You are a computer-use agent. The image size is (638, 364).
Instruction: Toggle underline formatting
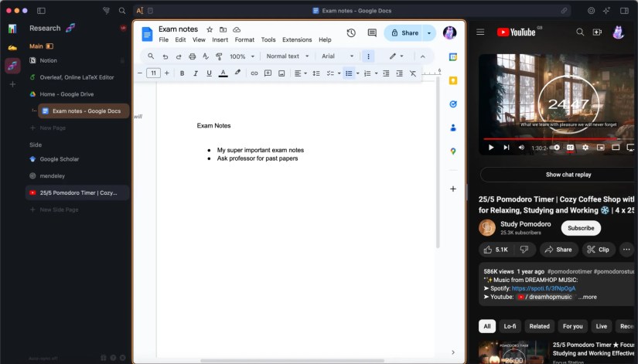tap(209, 73)
